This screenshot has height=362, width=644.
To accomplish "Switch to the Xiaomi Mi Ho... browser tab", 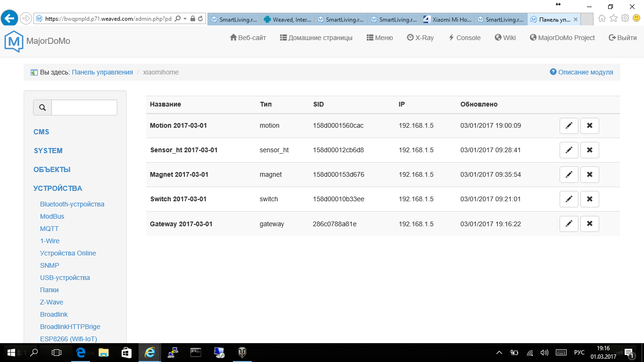I will [x=447, y=19].
